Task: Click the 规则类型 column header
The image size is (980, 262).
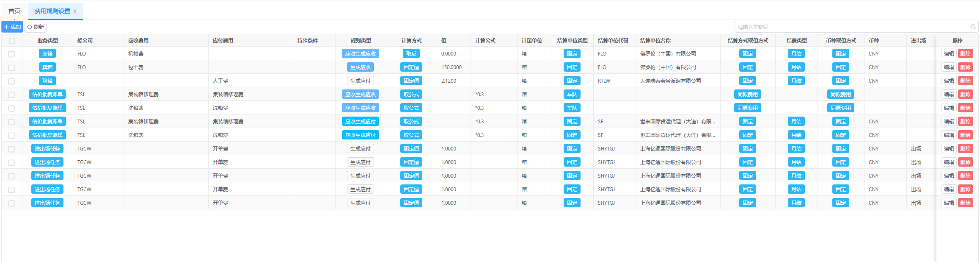Action: pos(361,41)
